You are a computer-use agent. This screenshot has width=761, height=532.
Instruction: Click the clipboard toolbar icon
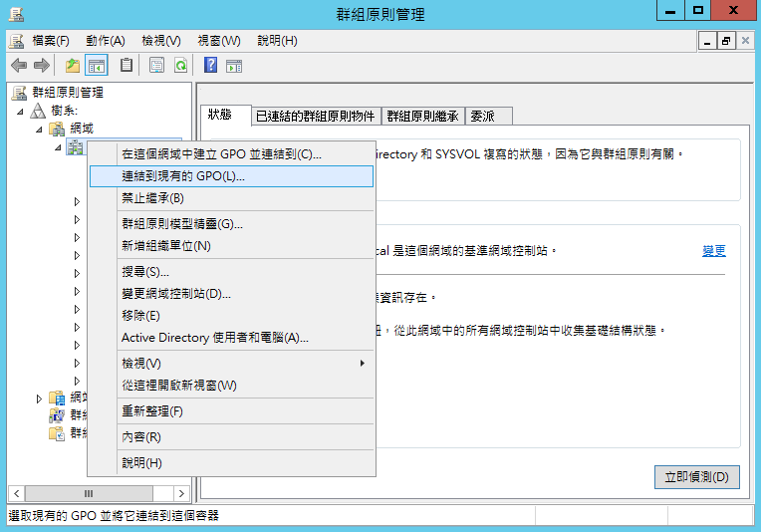click(127, 65)
